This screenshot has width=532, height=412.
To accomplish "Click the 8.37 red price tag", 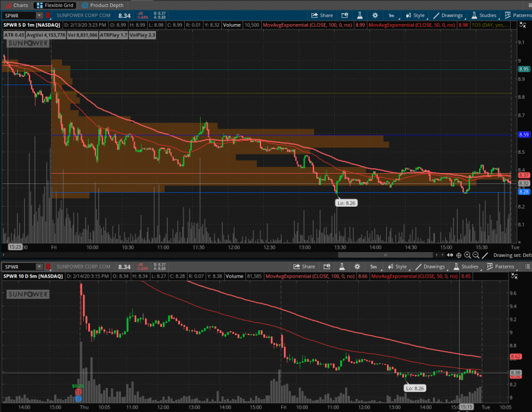I will click(x=524, y=175).
